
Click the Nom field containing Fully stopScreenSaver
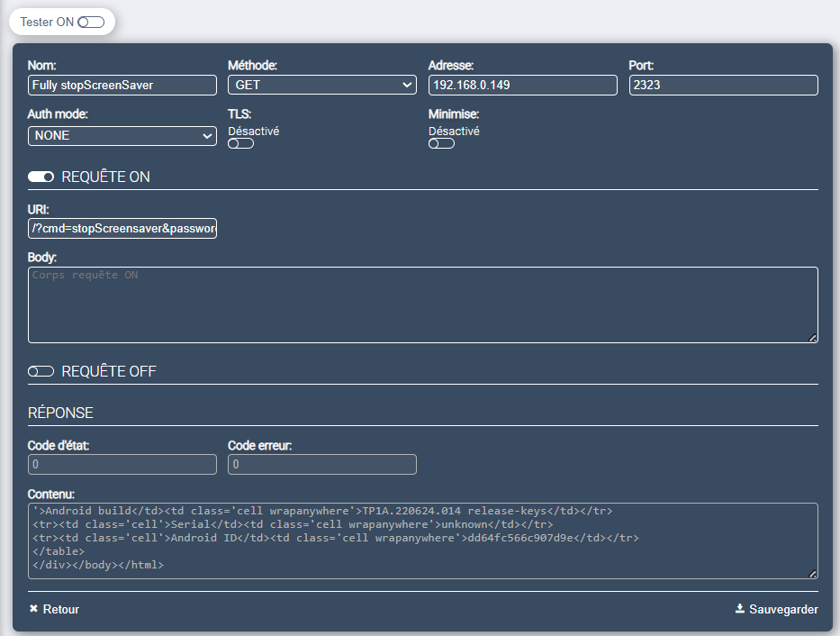[122, 86]
